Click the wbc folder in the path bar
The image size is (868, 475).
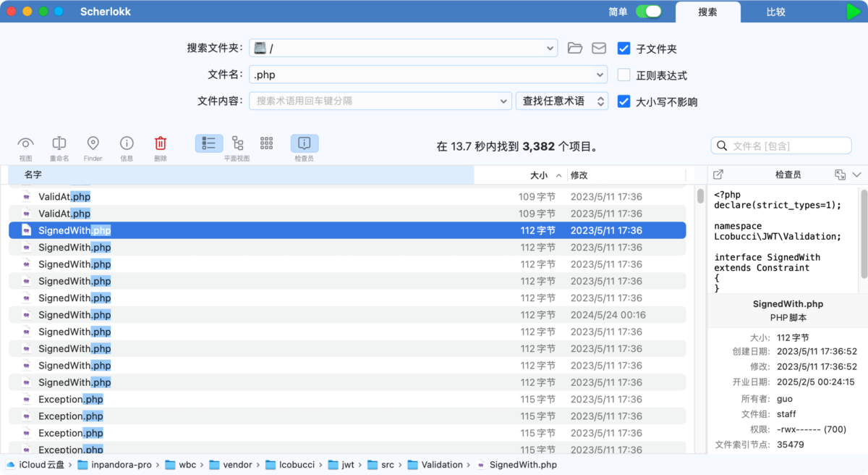(180, 465)
